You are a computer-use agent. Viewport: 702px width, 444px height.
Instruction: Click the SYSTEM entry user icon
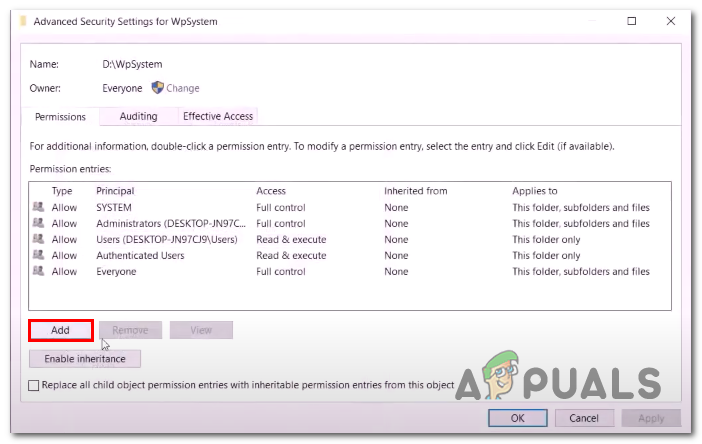point(38,208)
